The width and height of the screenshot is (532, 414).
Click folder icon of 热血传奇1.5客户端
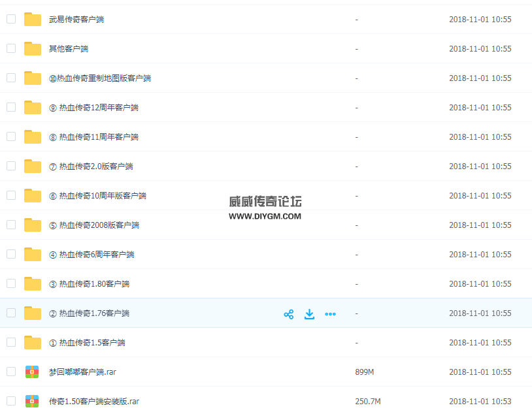(x=33, y=342)
